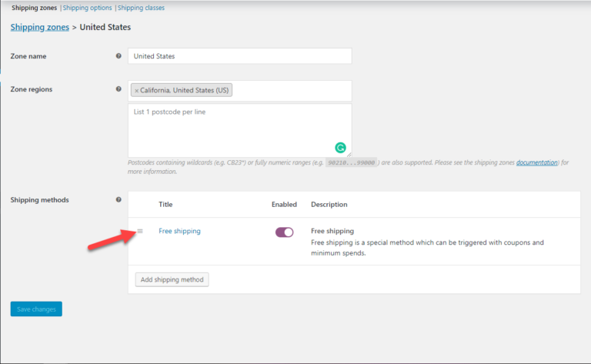Select the California, United States (US) tag
The width and height of the screenshot is (591, 364).
185,91
